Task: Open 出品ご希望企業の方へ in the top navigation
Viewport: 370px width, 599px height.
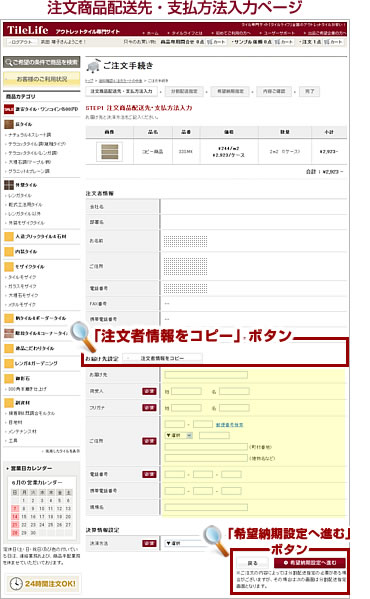Action: click(325, 33)
